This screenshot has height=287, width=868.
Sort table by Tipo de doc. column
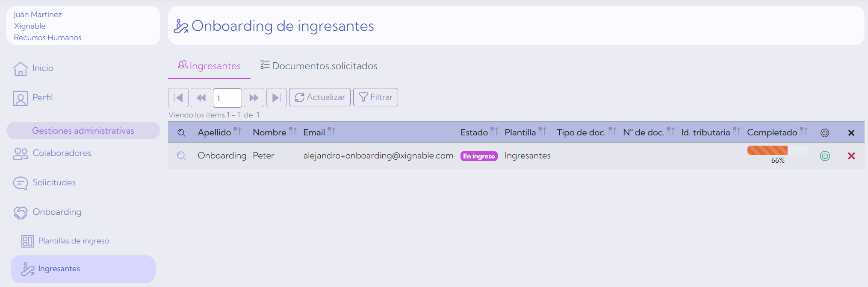[x=612, y=132]
